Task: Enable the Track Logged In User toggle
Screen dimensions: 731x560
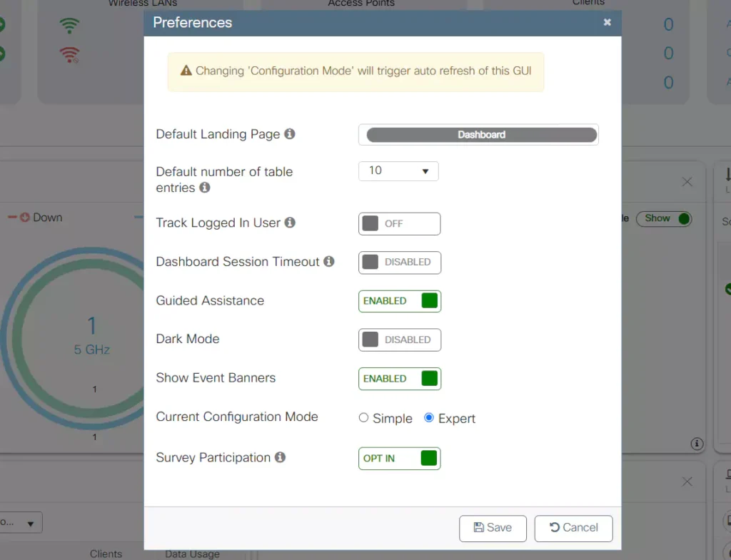Action: pyautogui.click(x=399, y=223)
